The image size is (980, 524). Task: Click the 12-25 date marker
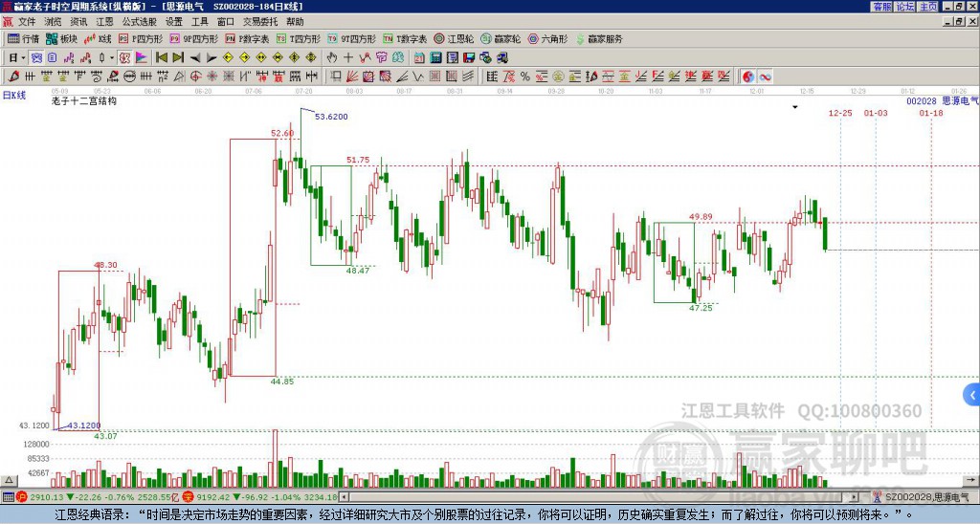840,113
